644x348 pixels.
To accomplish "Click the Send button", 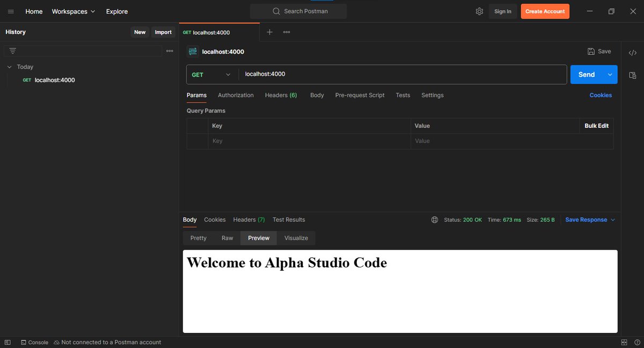I will click(x=587, y=75).
